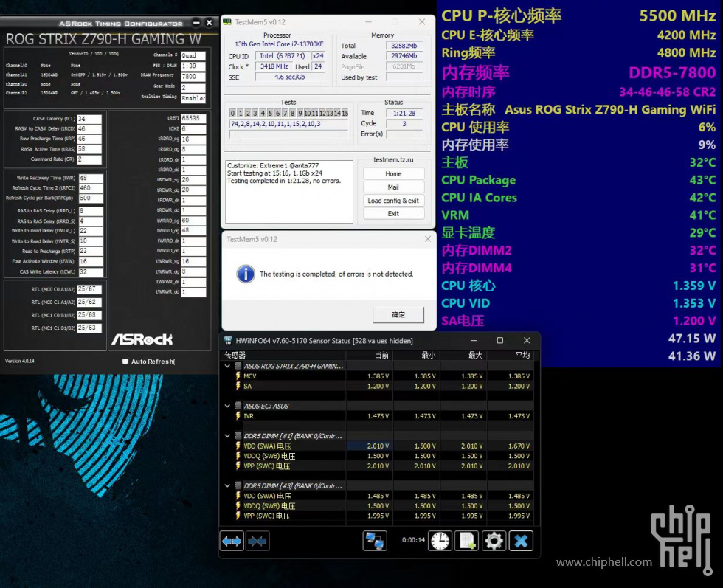The image size is (723, 588).
Task: Click the Home button in TestMem5
Action: pyautogui.click(x=393, y=174)
